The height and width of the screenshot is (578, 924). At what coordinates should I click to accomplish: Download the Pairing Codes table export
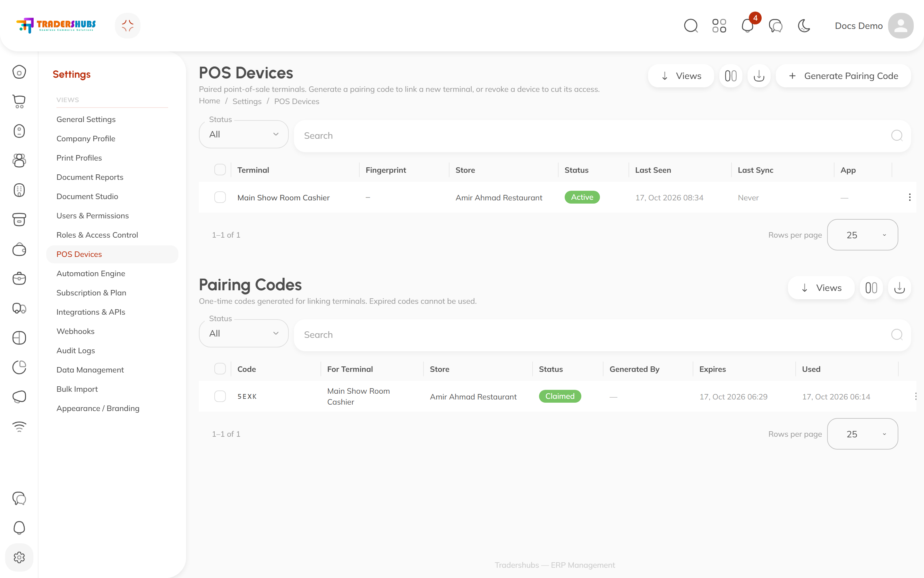point(900,288)
